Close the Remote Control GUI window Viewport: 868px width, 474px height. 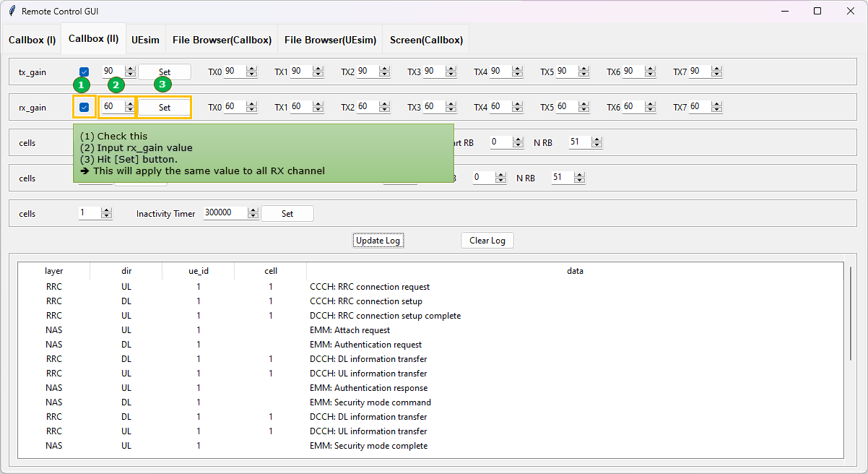tap(851, 11)
